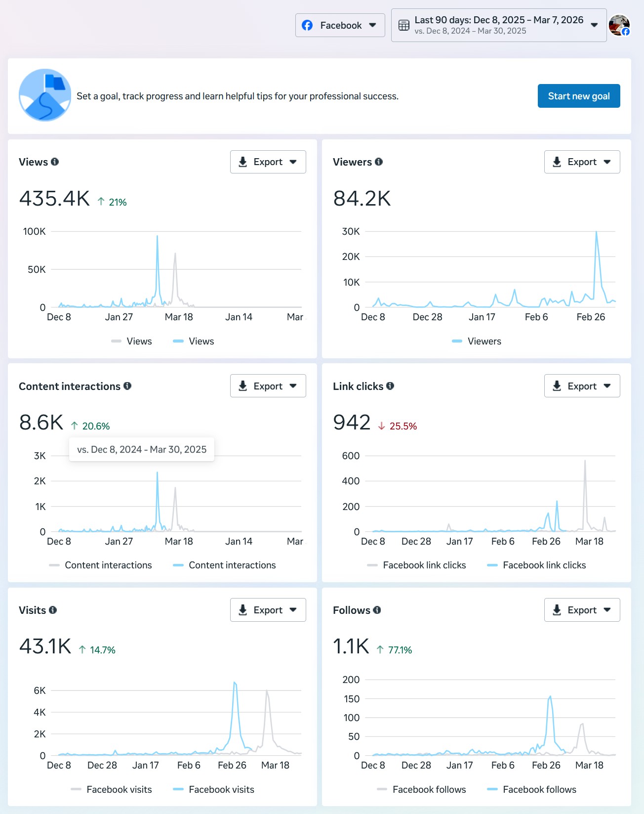Export the Views chart data
Screen dimensions: 644x814
(x=268, y=162)
